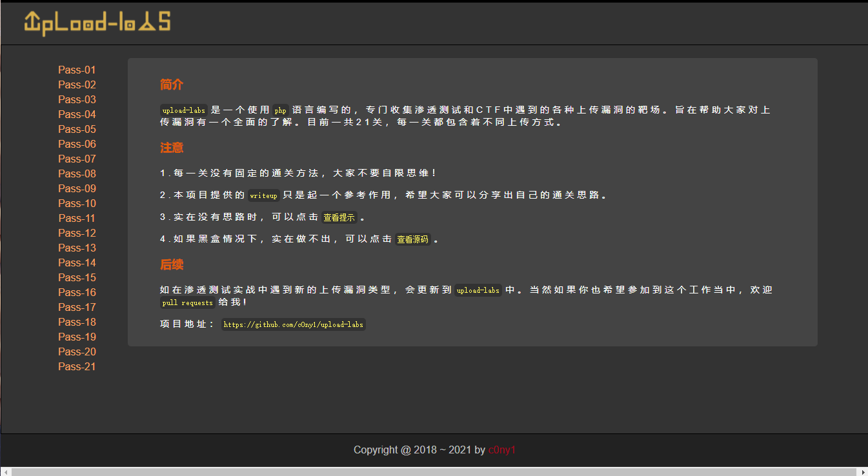
Task: Select Pass-17 in the level list
Action: coord(76,307)
